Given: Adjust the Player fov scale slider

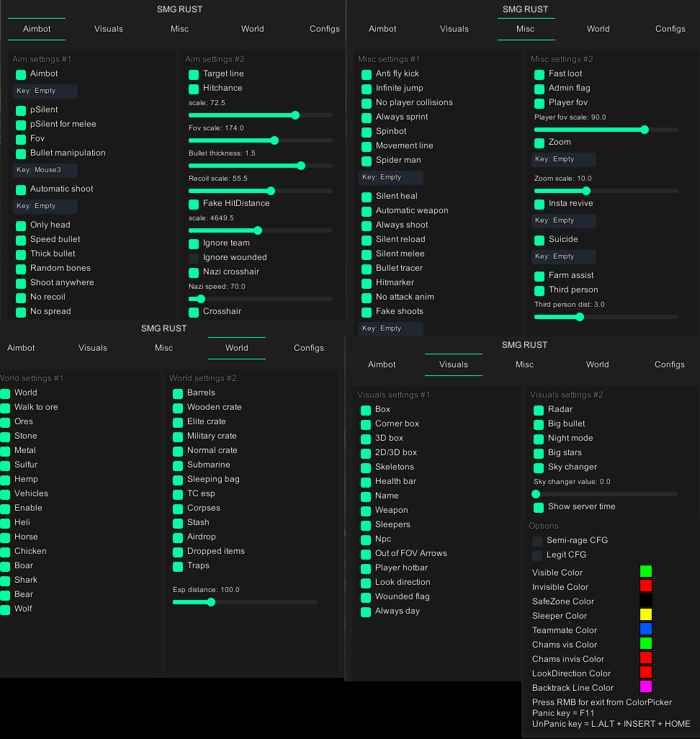Looking at the screenshot, I should [x=606, y=130].
